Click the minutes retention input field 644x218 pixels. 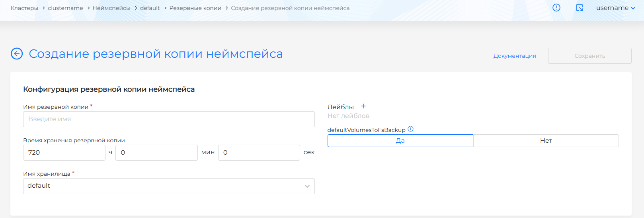pos(156,153)
